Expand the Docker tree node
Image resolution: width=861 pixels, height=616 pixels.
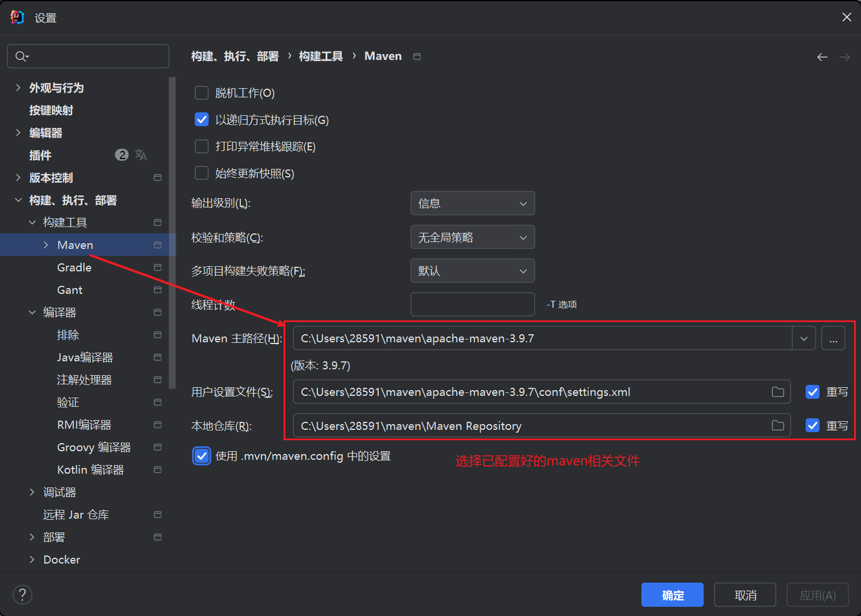click(32, 560)
